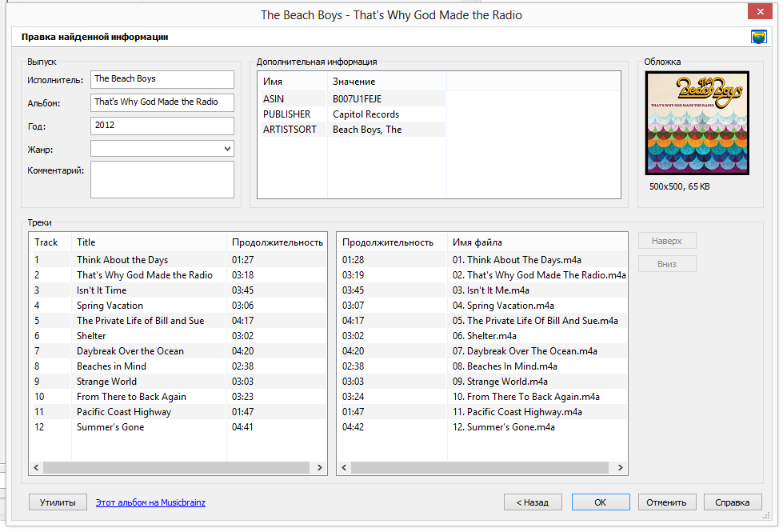783x532 pixels.
Task: Click the track list horizontal scrollbar thumb
Action: [x=176, y=467]
